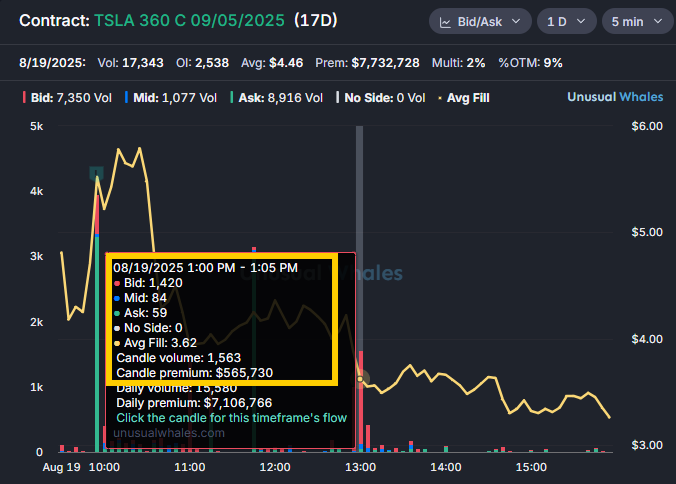Click the '15:00' time axis label
The image size is (676, 484).
[531, 467]
